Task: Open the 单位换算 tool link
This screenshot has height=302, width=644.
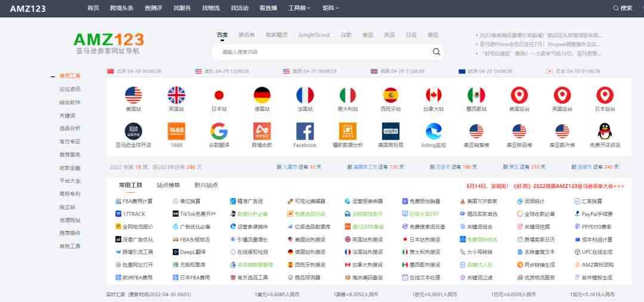Action: (x=187, y=201)
